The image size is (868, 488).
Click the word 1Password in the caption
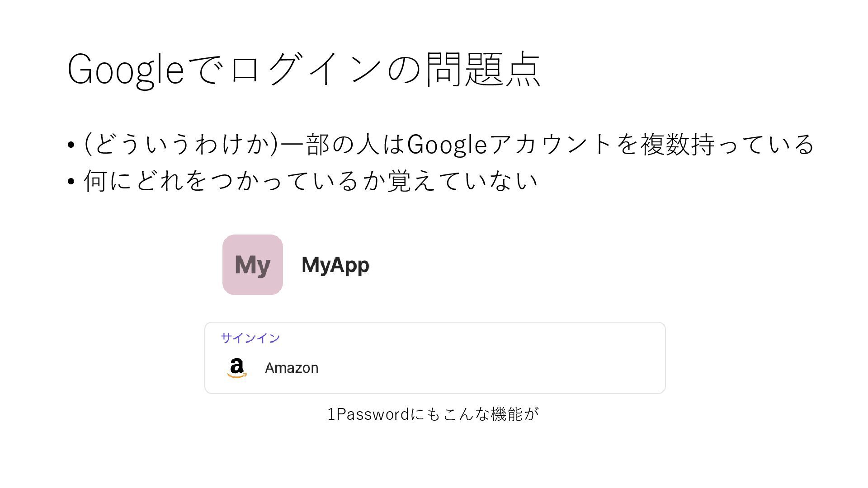(x=368, y=414)
